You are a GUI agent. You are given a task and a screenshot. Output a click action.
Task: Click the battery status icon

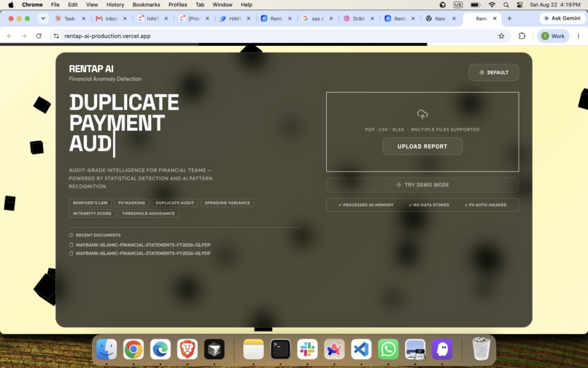point(475,5)
